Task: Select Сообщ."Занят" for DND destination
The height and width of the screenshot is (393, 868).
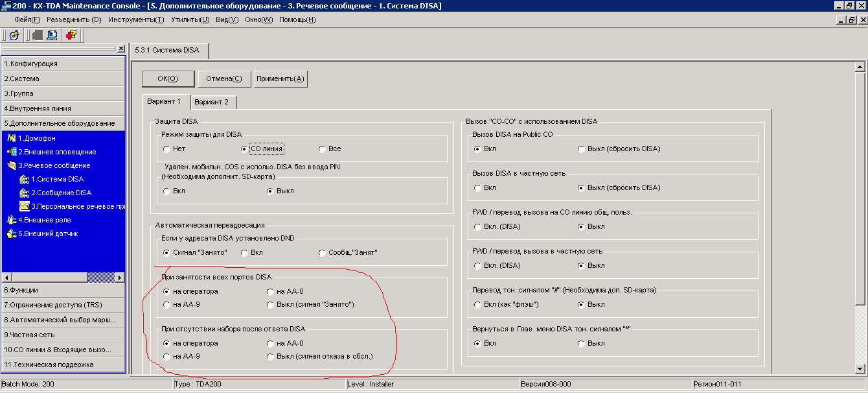Action: 323,252
